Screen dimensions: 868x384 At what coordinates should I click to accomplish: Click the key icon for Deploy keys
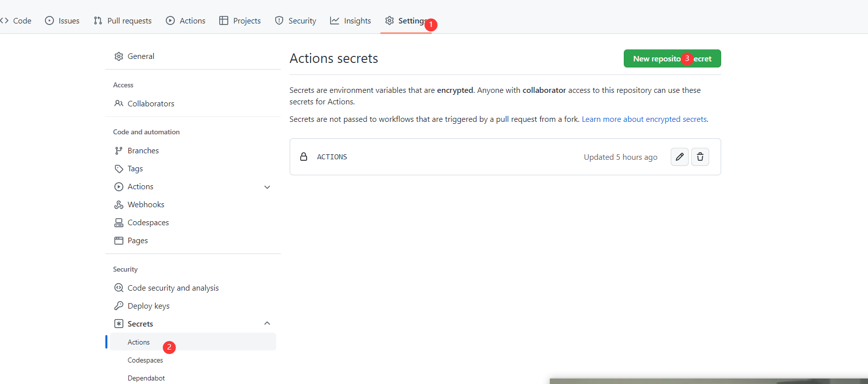[x=119, y=306]
